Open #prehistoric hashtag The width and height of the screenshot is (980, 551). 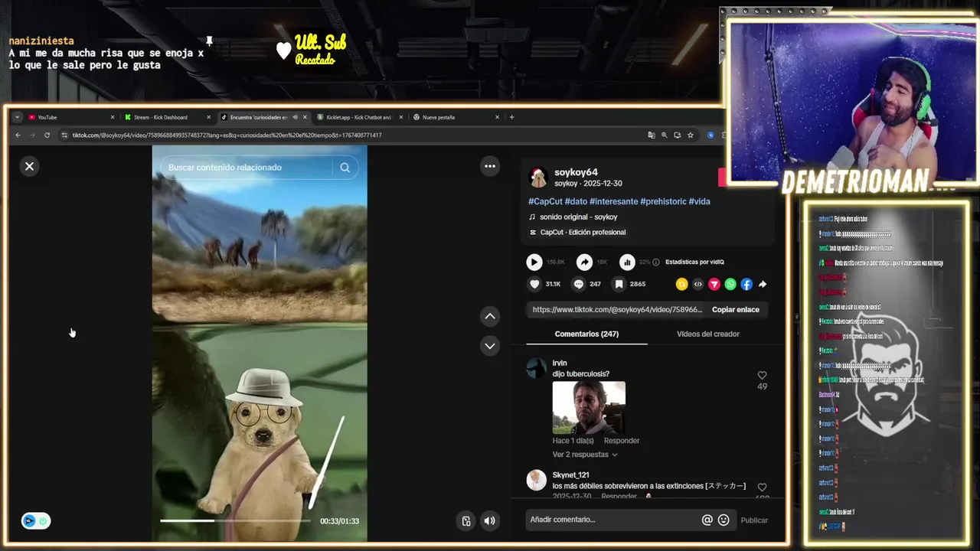tap(663, 201)
